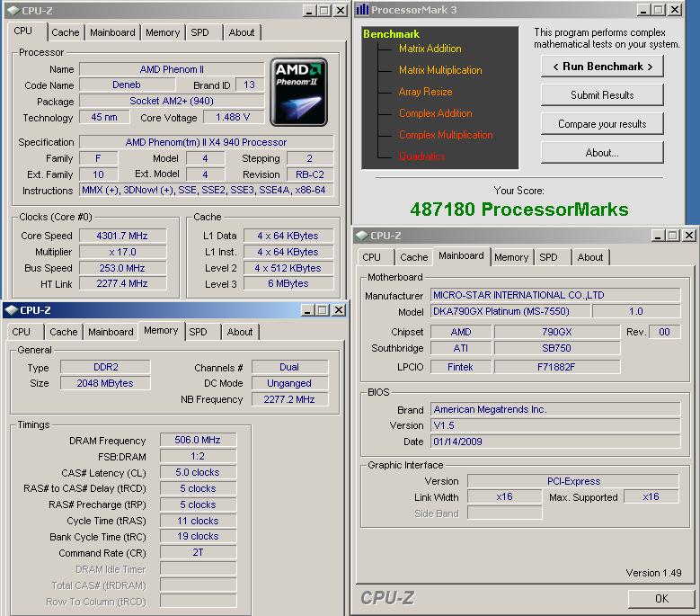
Task: Click the memory Size value 2048 MBytes
Action: pos(105,383)
